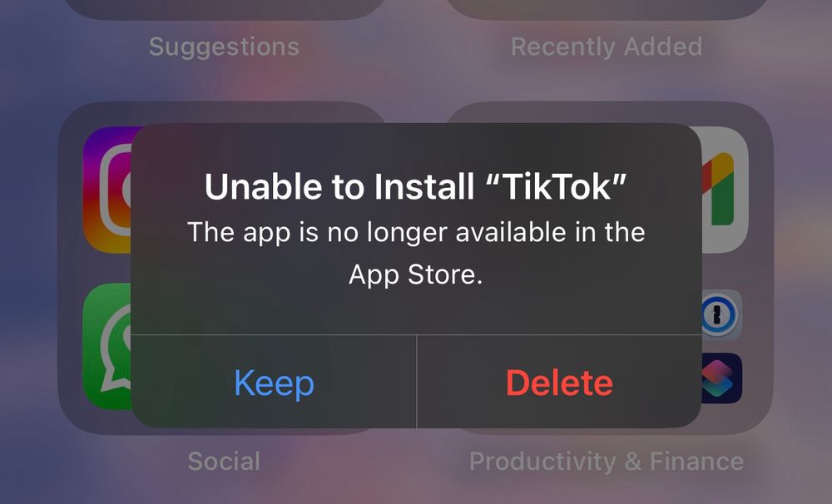Click the Recently Added folder tile above its label
Viewport: 832px width, 504px height.
point(607,8)
